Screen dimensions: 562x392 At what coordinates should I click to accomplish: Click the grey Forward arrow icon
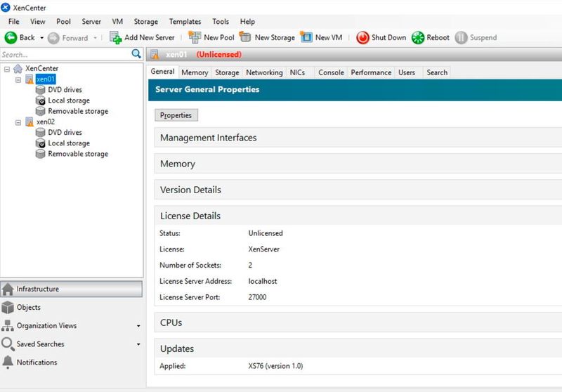click(53, 38)
